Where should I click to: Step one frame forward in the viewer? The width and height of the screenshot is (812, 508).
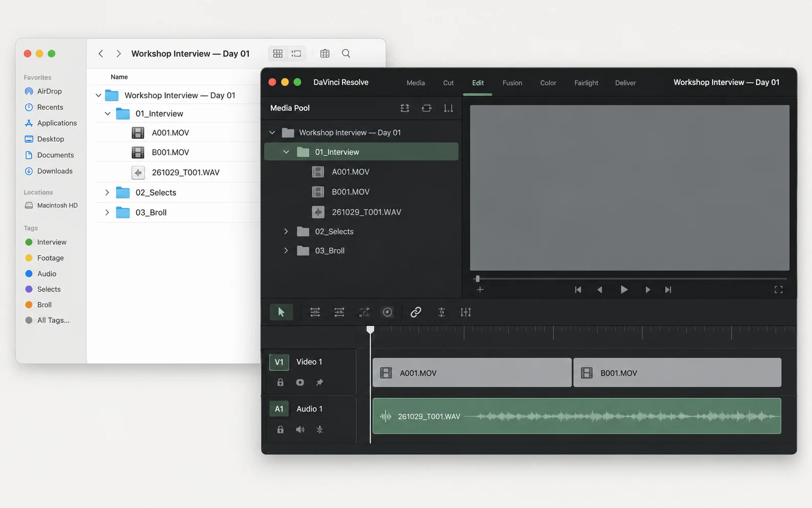[647, 289]
